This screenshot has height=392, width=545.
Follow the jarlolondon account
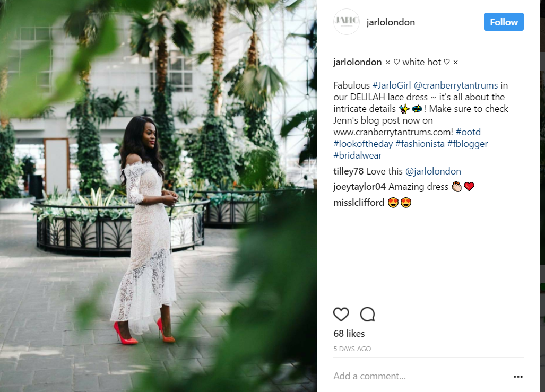[504, 22]
